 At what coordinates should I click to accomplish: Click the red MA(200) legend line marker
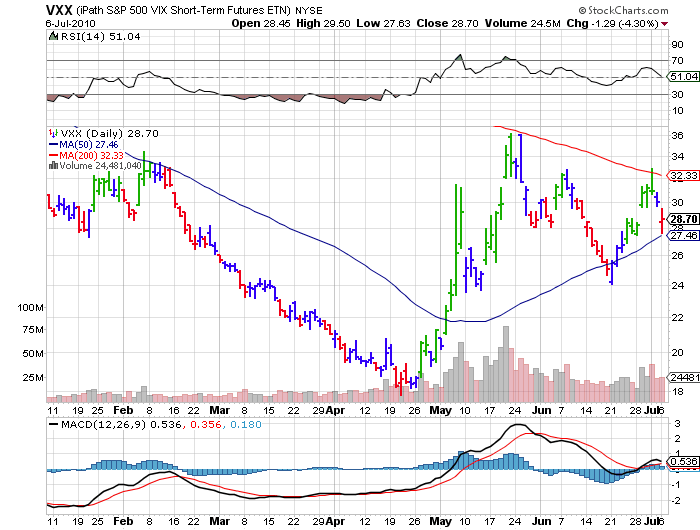pos(53,155)
